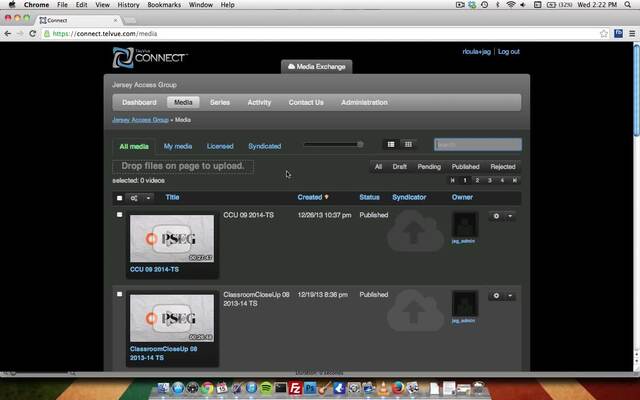The width and height of the screenshot is (640, 400).
Task: Switch to grid view layout icon
Action: click(x=408, y=145)
